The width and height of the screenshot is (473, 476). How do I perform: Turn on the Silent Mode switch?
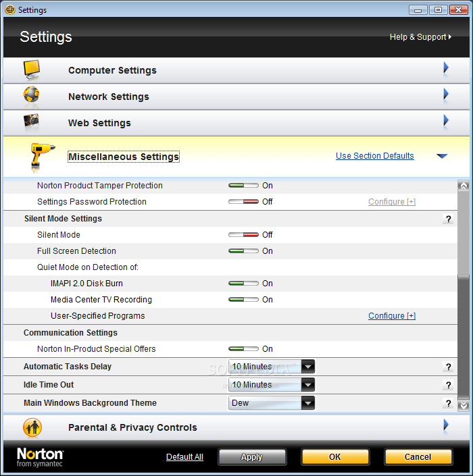tap(243, 235)
